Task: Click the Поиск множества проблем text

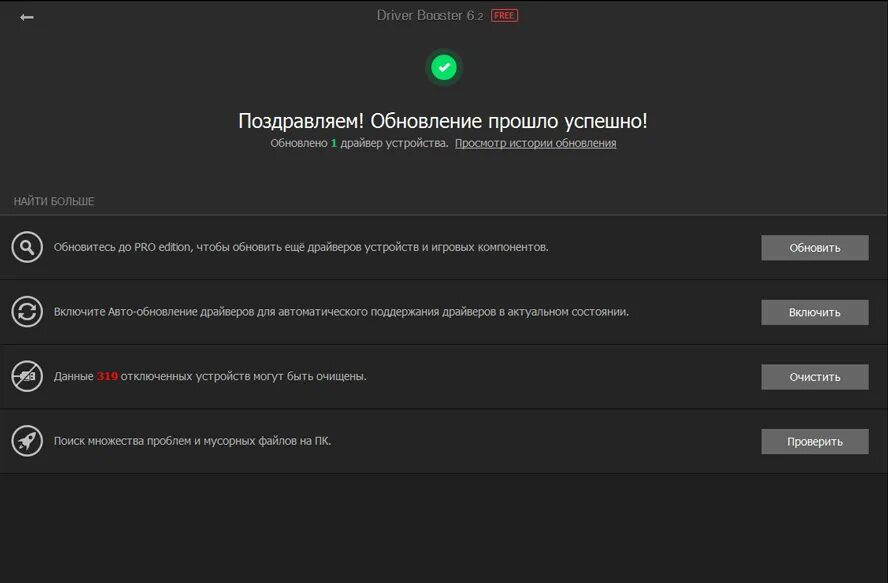Action: coord(192,441)
